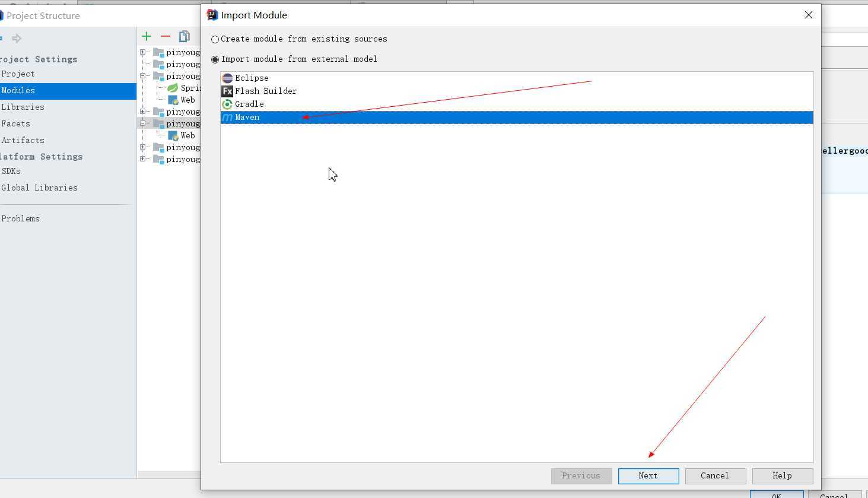Click the Forward arrow in Project Structure
This screenshot has height=498, width=868.
coord(17,39)
